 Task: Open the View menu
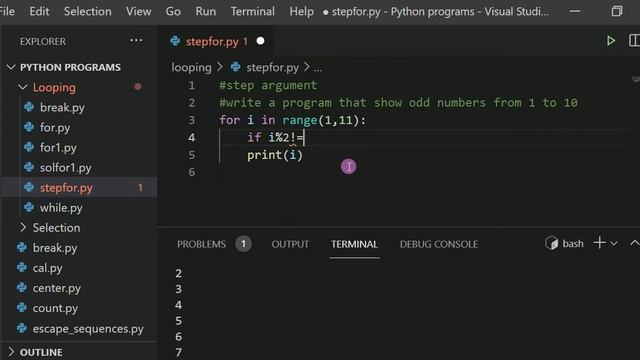(x=138, y=11)
